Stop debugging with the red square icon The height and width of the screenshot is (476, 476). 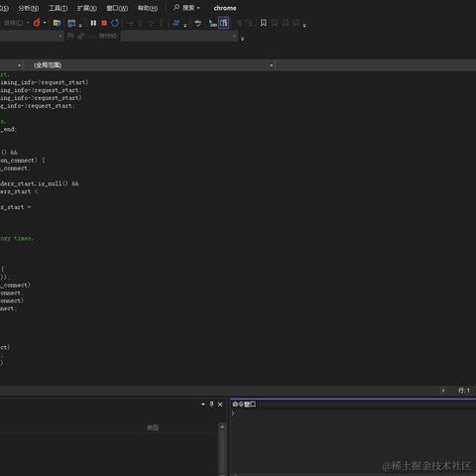(x=104, y=23)
